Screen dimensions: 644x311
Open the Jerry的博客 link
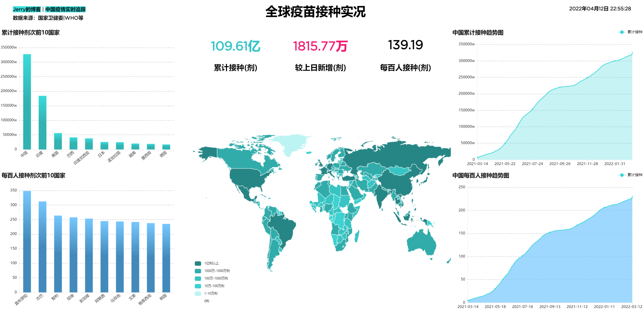pyautogui.click(x=27, y=9)
